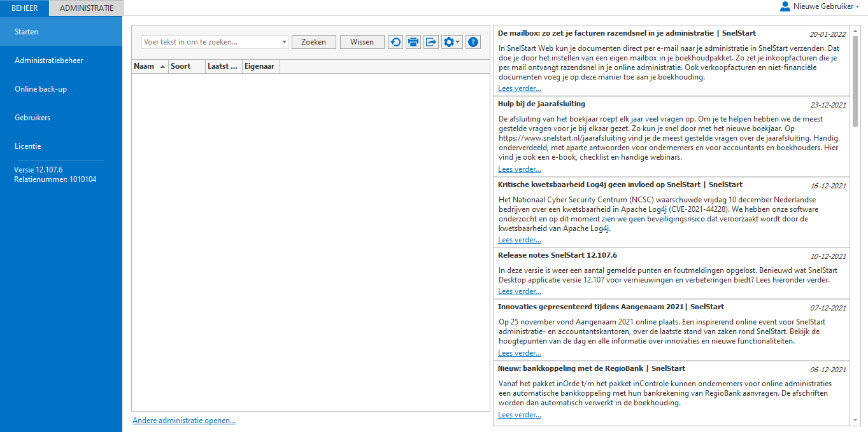Click the refresh list icon
Viewport: 868px width, 432px height.
click(395, 42)
